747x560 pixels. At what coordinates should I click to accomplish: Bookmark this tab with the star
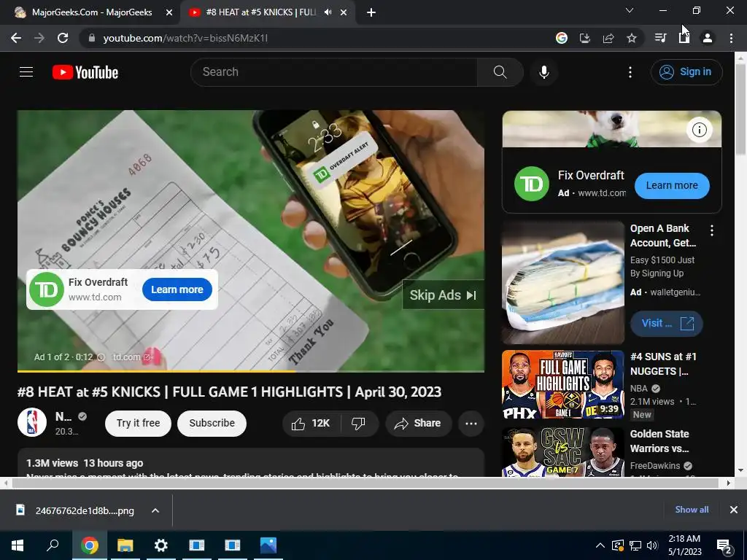pyautogui.click(x=632, y=38)
